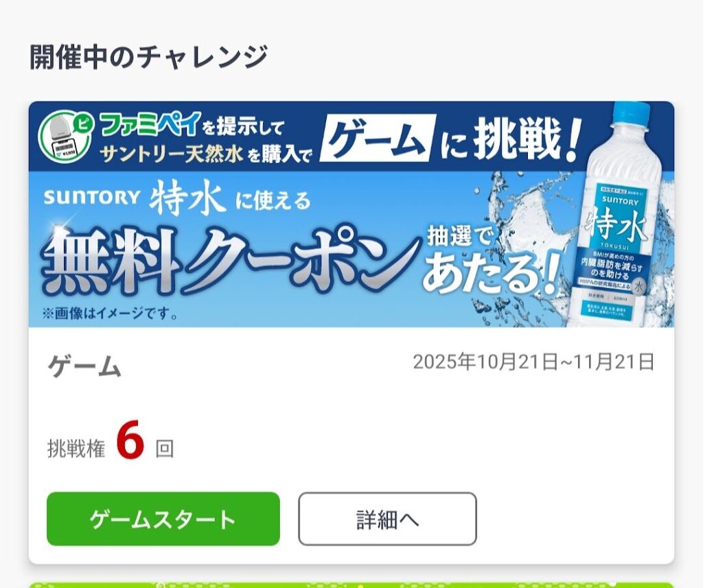Click the 挑戦権 label text

point(76,449)
